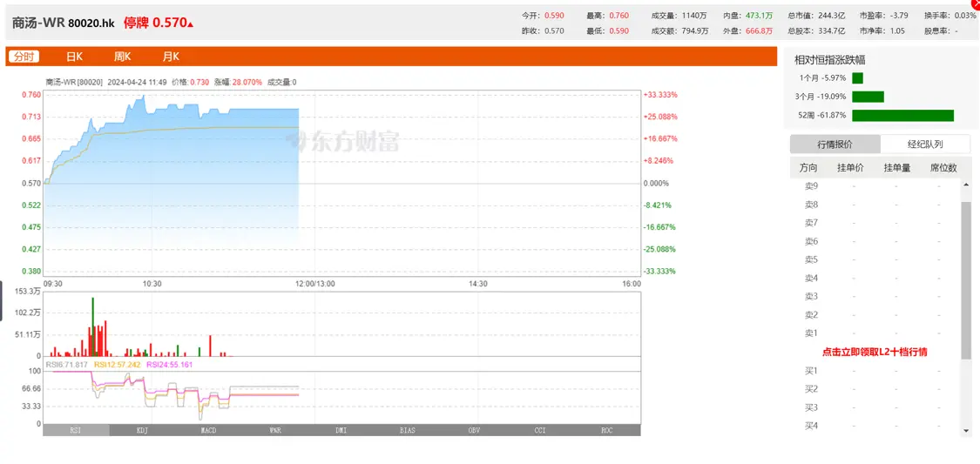Click the +33.333% axis label
The width and height of the screenshot is (980, 464).
tap(660, 95)
